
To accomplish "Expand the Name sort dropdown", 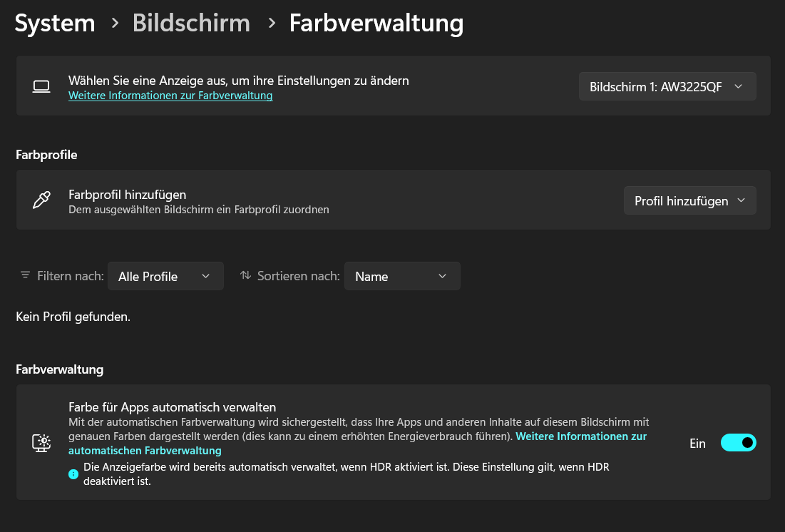I will click(402, 276).
